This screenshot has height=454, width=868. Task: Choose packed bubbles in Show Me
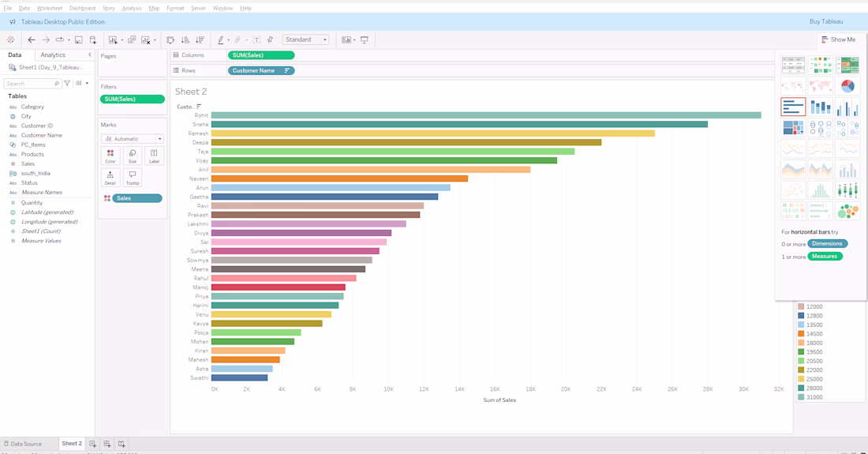847,211
